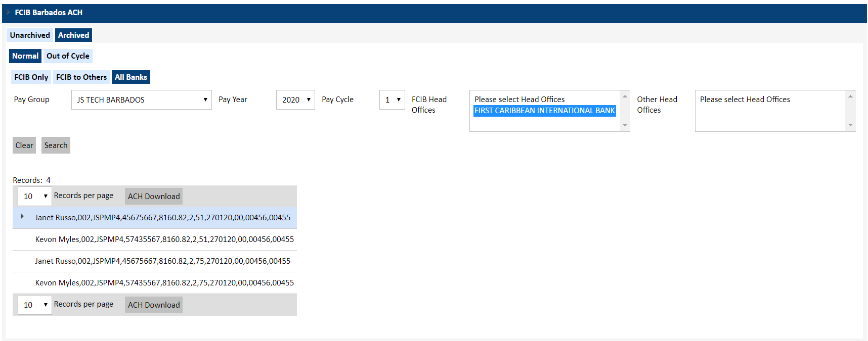This screenshot has width=868, height=341.
Task: Click Other Head Offices list scroll down arrow
Action: pos(851,125)
